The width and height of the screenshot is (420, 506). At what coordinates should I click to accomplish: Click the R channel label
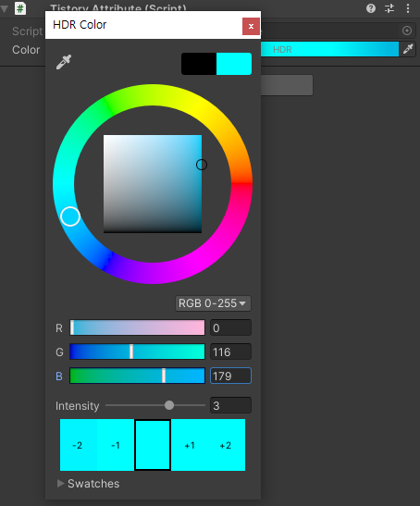[x=59, y=327]
